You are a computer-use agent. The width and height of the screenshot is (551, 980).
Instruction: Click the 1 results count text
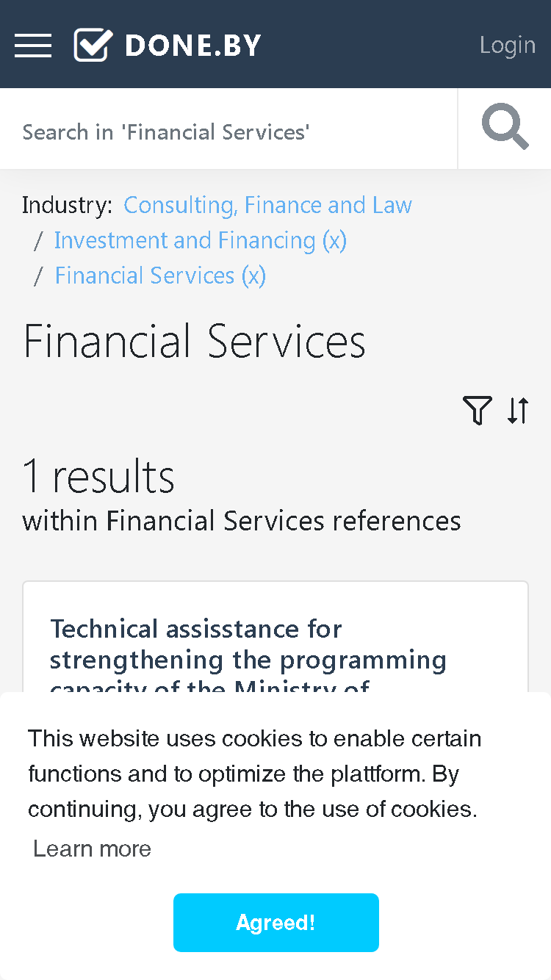[x=98, y=476]
